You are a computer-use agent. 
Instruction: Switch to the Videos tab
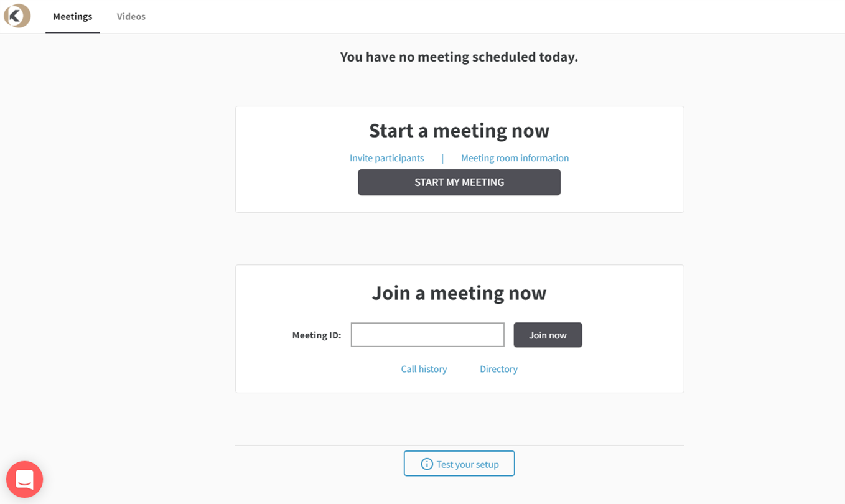[131, 16]
